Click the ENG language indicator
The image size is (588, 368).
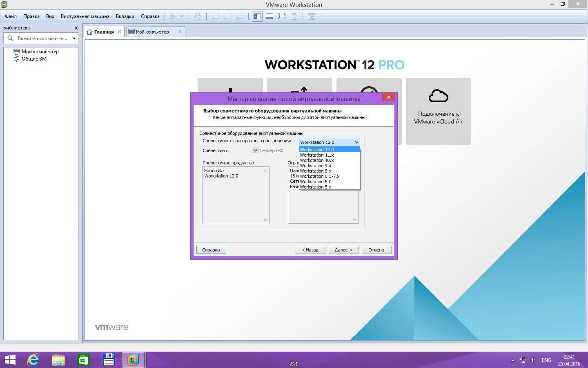click(546, 360)
